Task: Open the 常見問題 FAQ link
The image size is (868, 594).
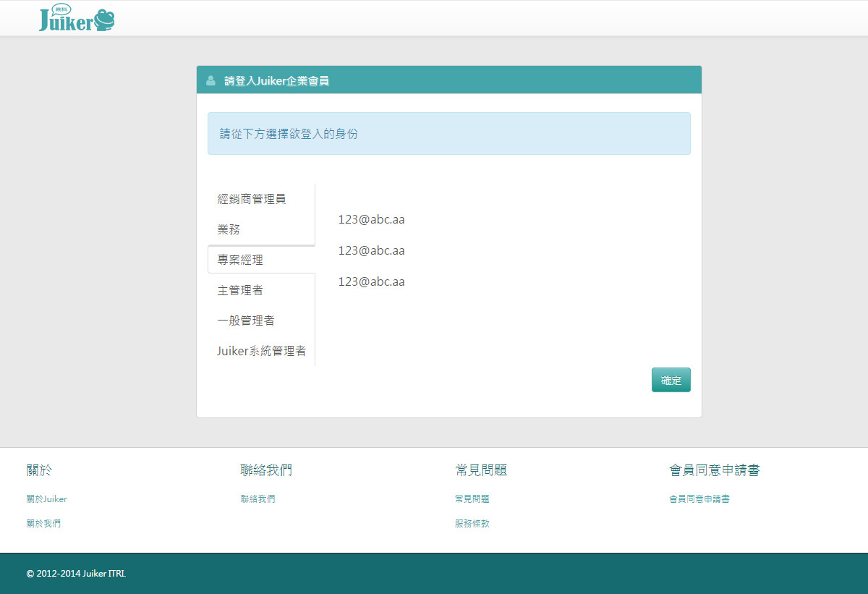Action: (472, 498)
